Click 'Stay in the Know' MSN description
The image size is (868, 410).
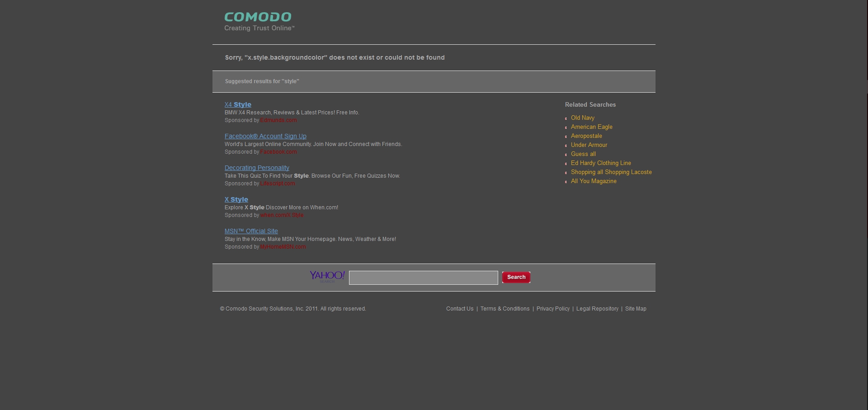pyautogui.click(x=310, y=239)
